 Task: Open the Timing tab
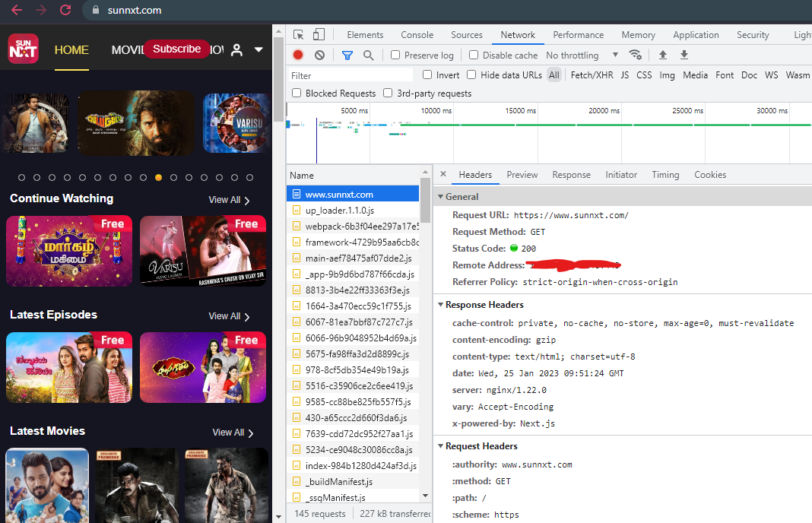coord(665,175)
